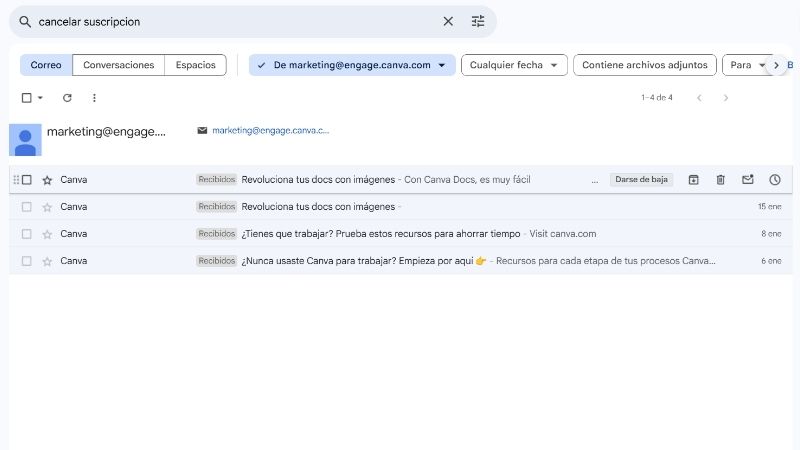Select the first Canva email checkbox
This screenshot has height=450, width=800.
pos(27,180)
